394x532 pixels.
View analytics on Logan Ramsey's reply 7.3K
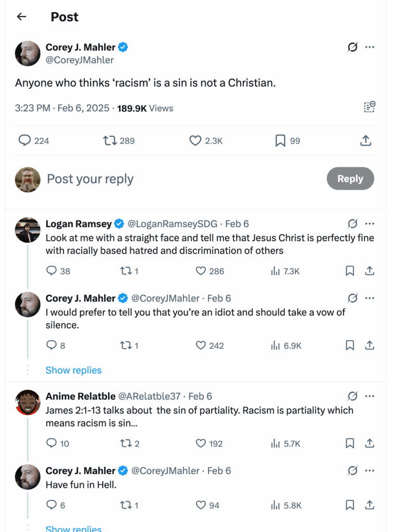(x=285, y=271)
